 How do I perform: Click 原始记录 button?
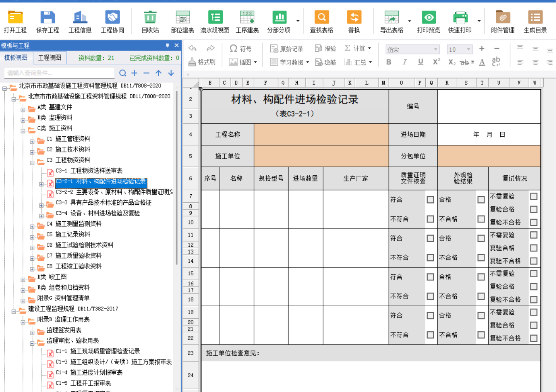[287, 49]
